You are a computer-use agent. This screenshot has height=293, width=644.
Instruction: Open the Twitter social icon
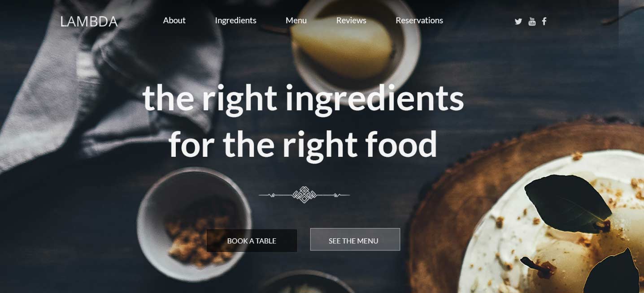click(518, 21)
